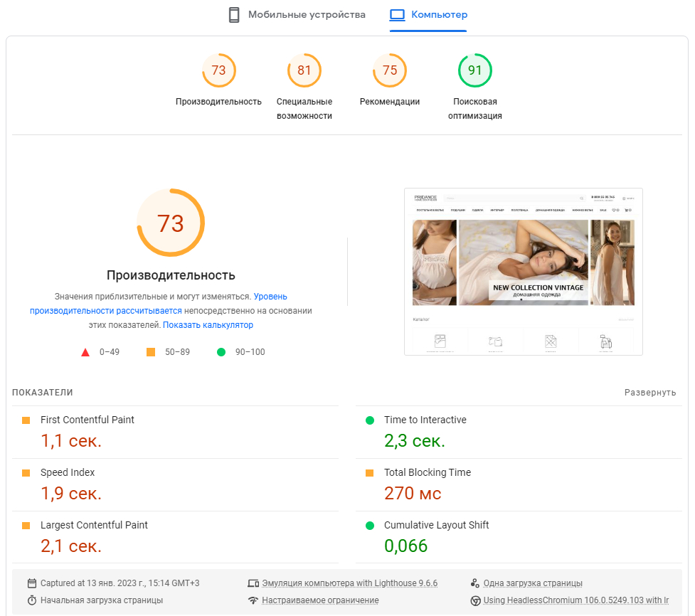Click the 0,066 value
The height and width of the screenshot is (616, 695).
click(405, 546)
